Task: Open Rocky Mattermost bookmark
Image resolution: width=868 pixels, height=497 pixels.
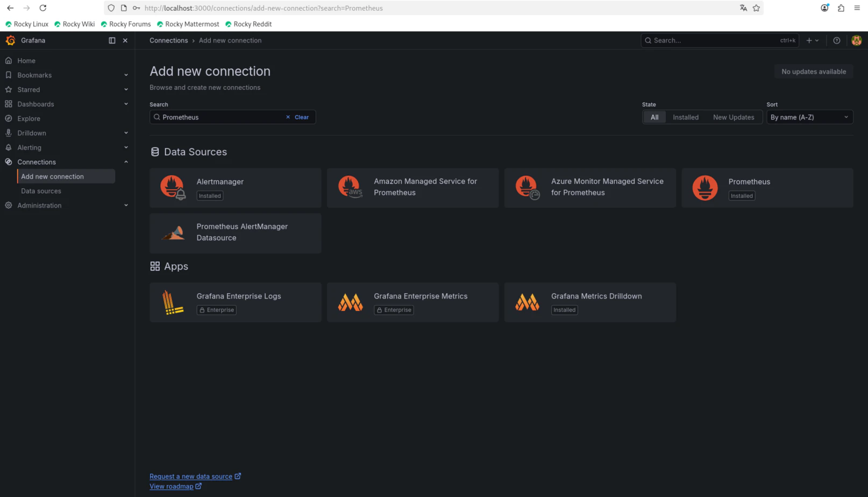Action: [188, 24]
